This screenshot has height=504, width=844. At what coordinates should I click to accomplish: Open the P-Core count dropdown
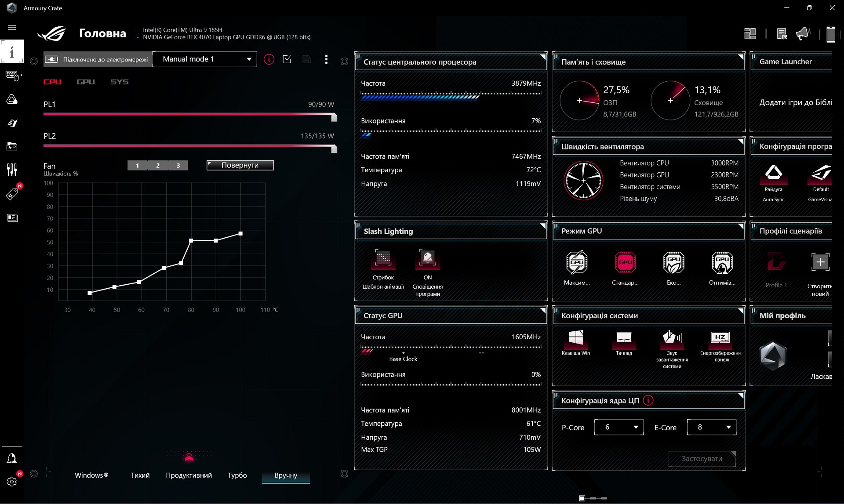tap(619, 427)
